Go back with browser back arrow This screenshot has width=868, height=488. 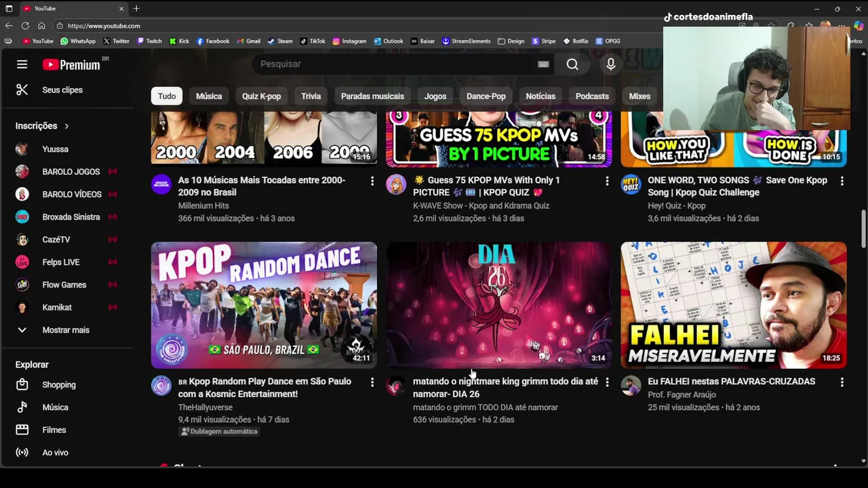point(9,26)
